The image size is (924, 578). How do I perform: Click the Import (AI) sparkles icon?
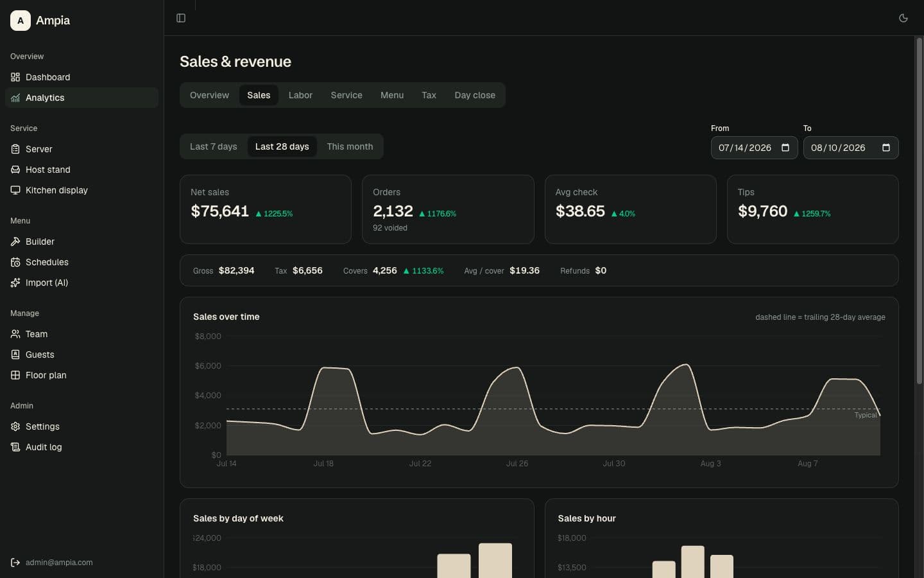pyautogui.click(x=15, y=283)
